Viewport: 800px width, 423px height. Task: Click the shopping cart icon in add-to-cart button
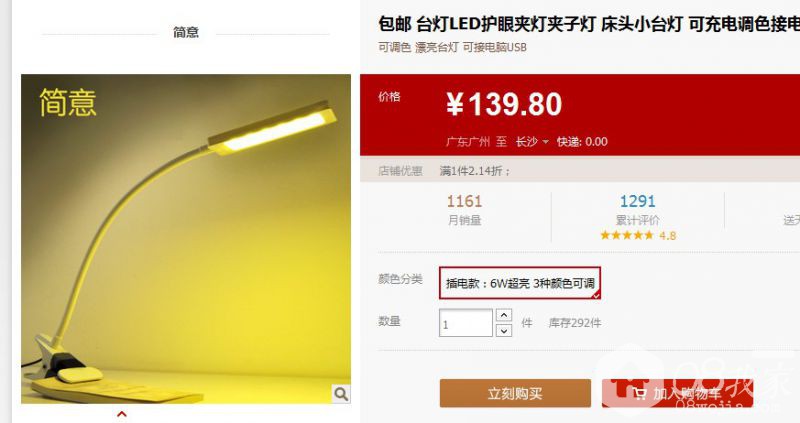point(639,393)
